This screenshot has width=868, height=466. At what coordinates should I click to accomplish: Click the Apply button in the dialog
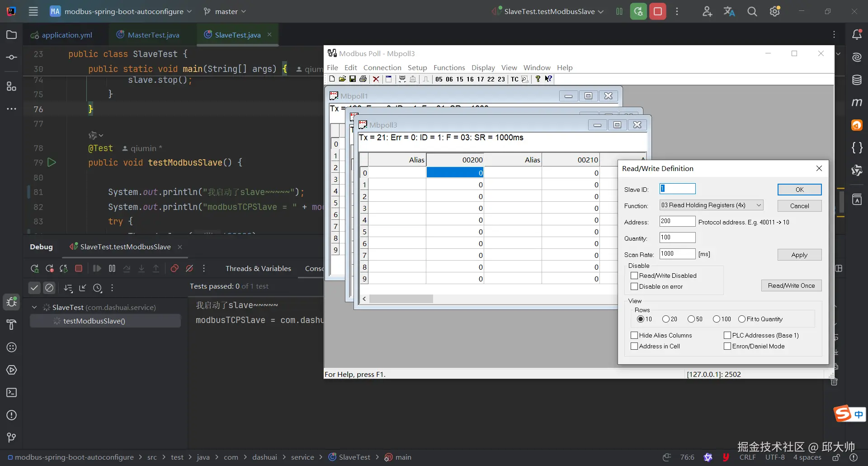click(799, 255)
